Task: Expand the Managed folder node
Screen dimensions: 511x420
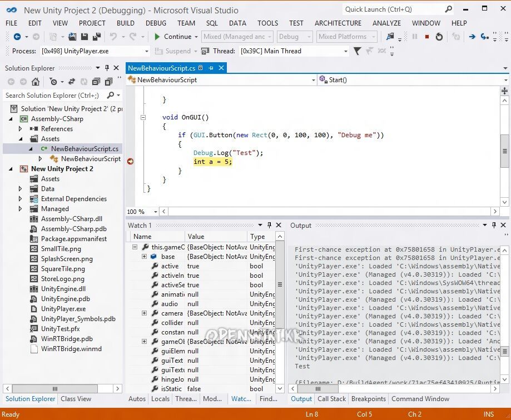Action: click(x=20, y=209)
